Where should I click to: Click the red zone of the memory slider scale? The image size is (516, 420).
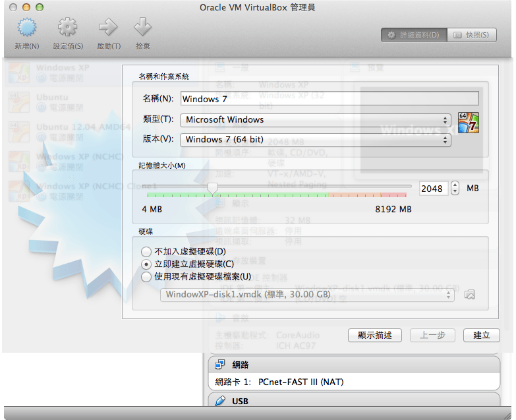tap(393, 195)
